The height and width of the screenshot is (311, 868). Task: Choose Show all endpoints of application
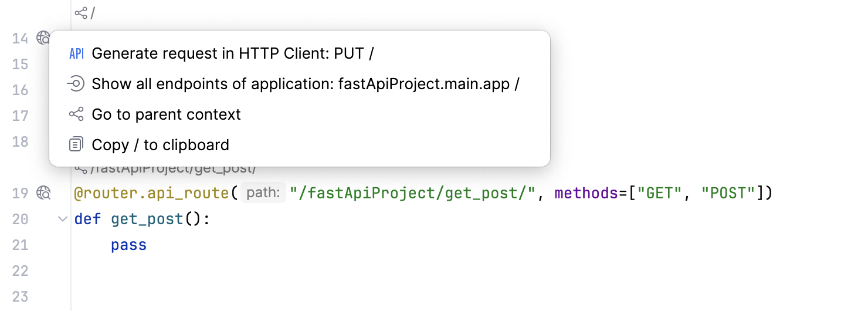306,84
